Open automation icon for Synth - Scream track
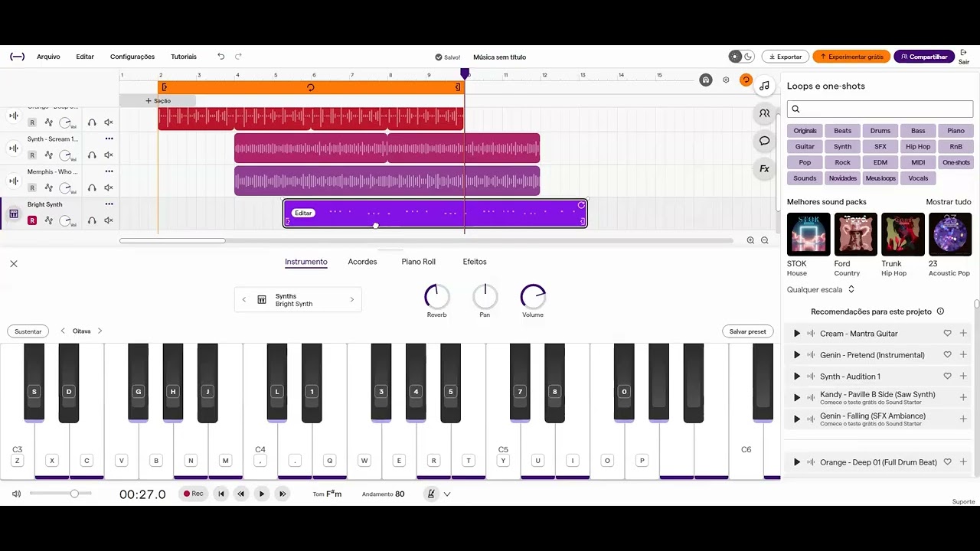The width and height of the screenshot is (980, 551). pos(48,155)
